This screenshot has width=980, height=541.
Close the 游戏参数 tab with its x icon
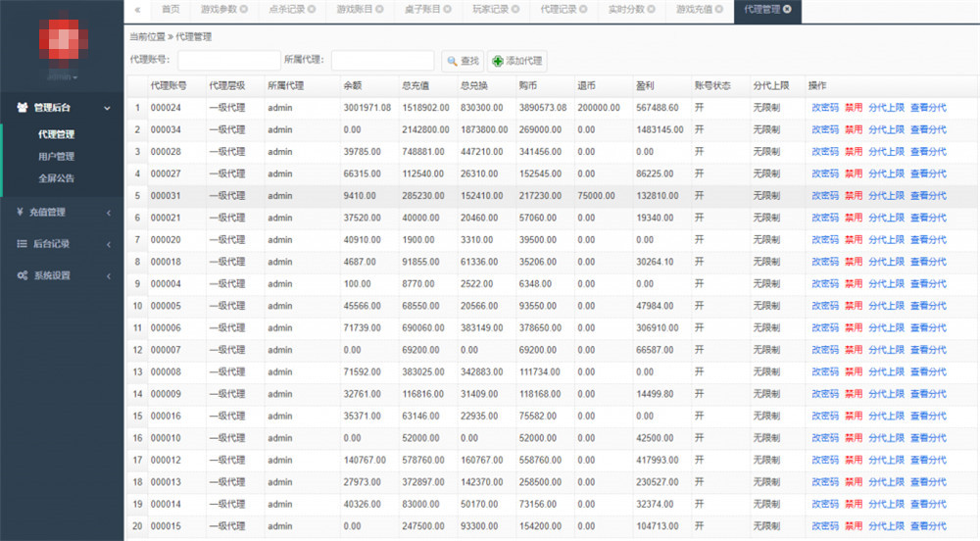coord(244,10)
